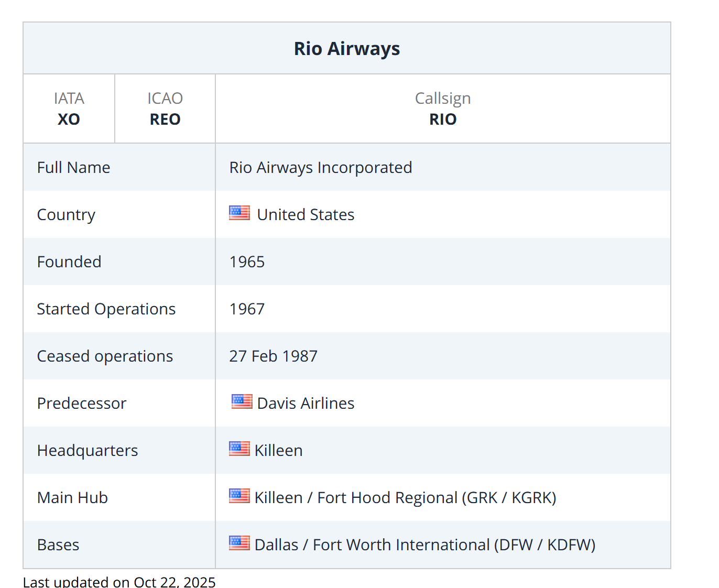
Task: Click the Predecessor row label
Action: click(82, 403)
